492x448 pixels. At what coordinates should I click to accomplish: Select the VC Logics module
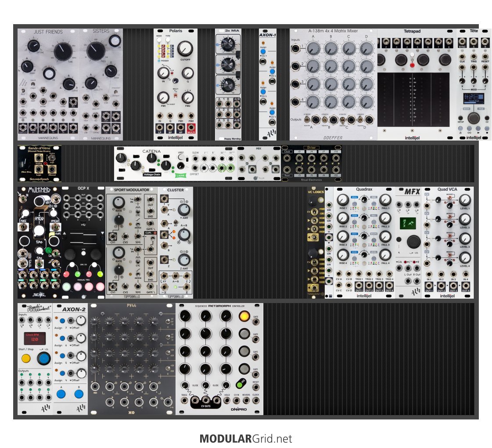pyautogui.click(x=316, y=242)
